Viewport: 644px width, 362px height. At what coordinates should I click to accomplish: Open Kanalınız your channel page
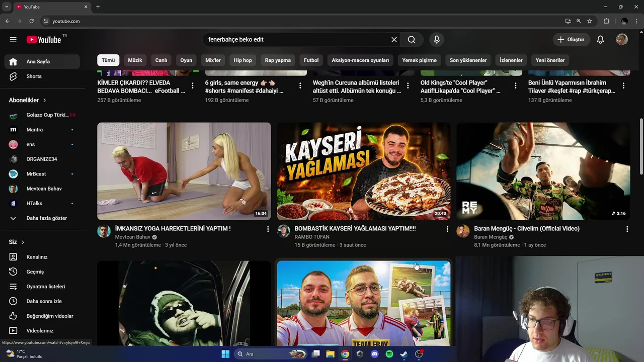click(x=42, y=257)
